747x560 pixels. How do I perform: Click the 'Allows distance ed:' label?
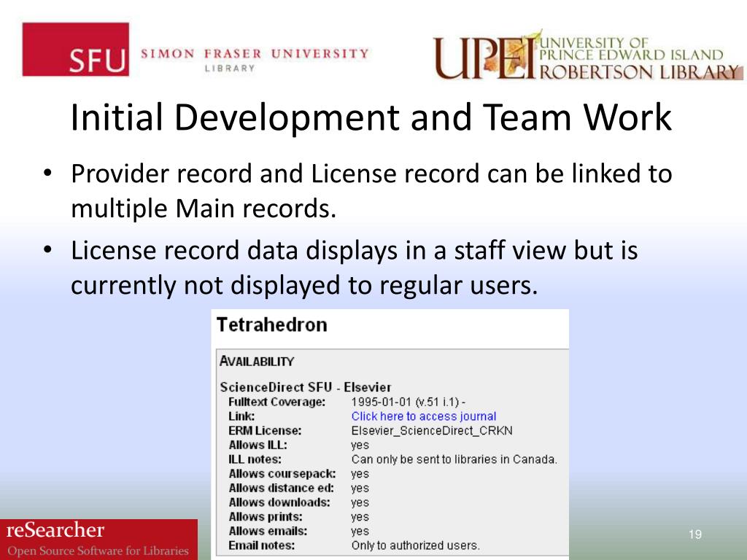[x=281, y=488]
